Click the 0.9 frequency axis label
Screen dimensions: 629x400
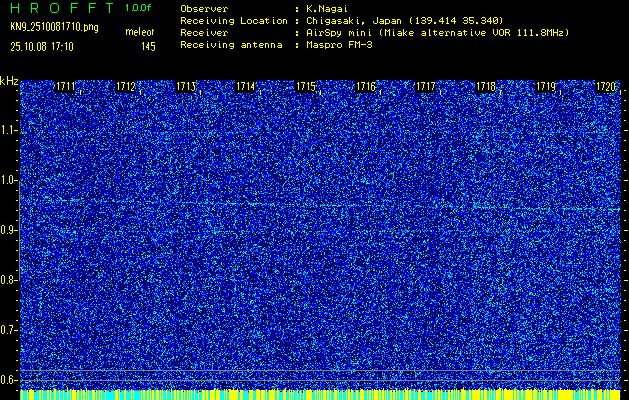9,230
